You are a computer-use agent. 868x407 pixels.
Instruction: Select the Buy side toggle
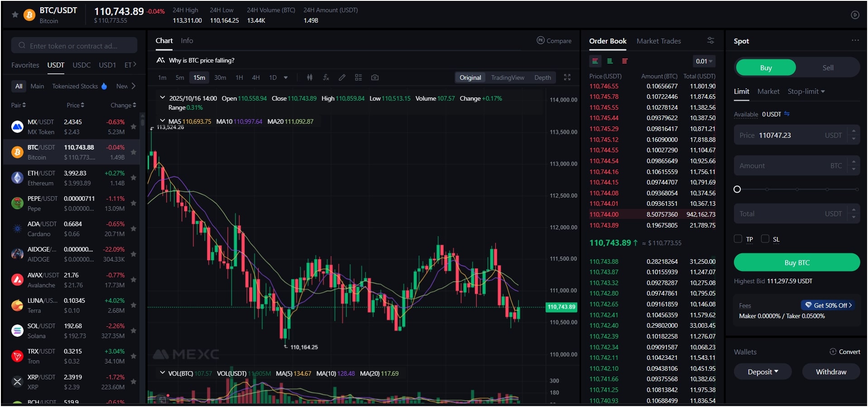(766, 68)
